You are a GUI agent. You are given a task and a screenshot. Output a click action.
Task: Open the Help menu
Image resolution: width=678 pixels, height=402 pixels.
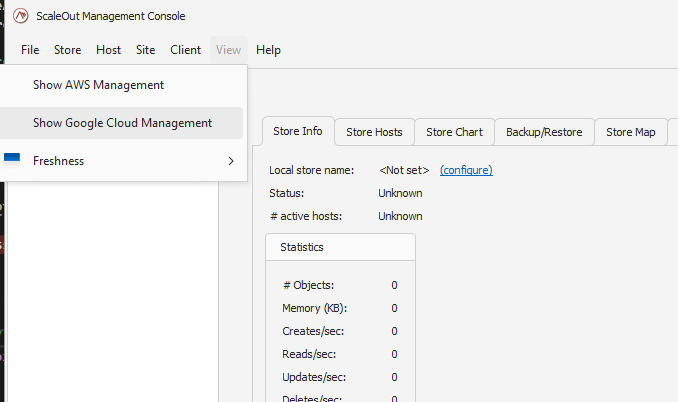pos(268,50)
